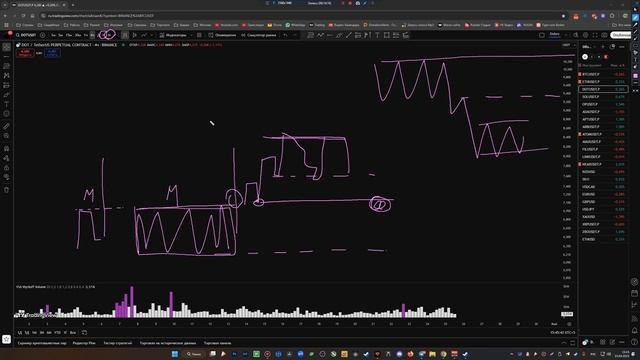Open go-to-date calendar icon

pos(84,333)
